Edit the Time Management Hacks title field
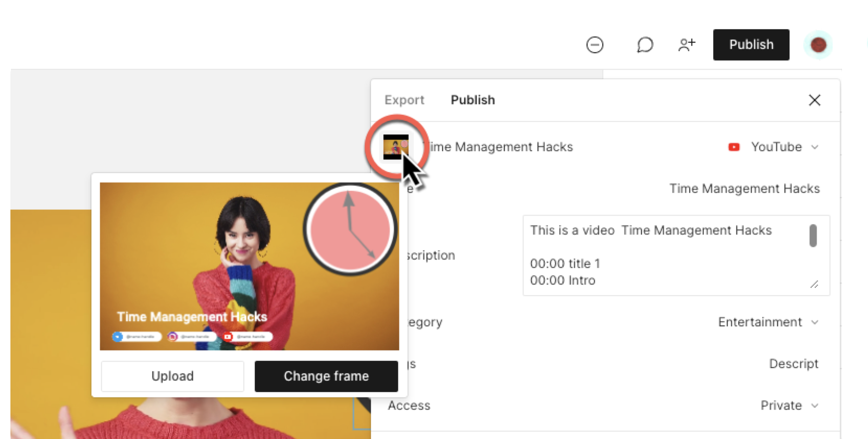 click(744, 188)
